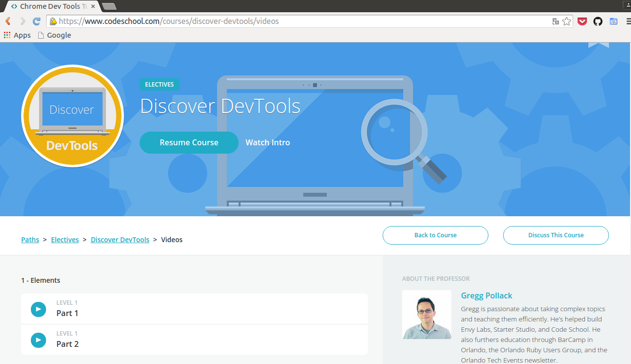The height and width of the screenshot is (364, 631).
Task: Click the translate page icon in the address bar
Action: point(556,22)
